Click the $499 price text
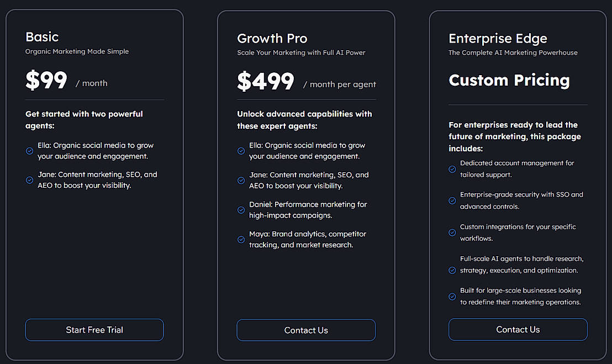Viewport: 612px width, 364px height. (266, 82)
